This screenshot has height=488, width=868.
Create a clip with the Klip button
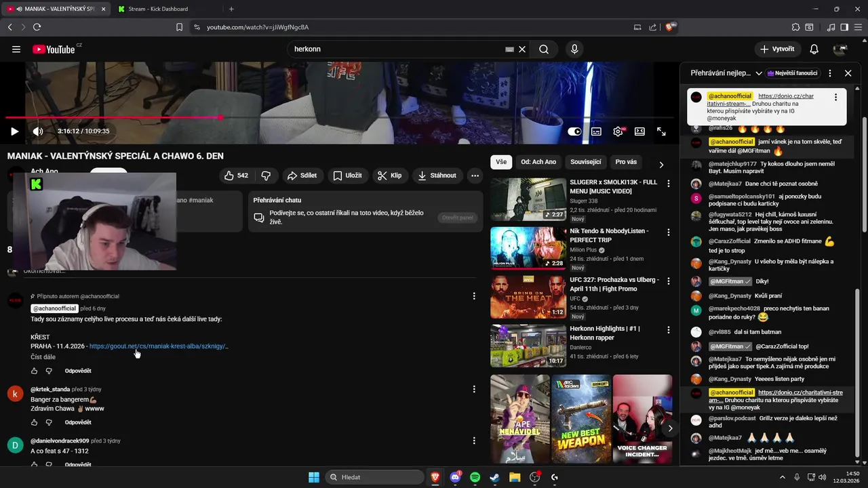389,176
